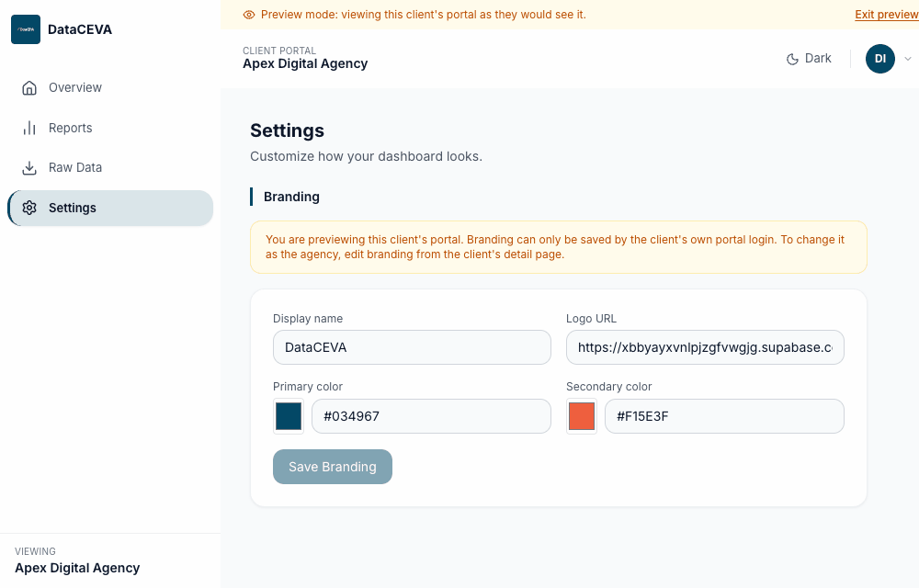Open the Overview page

click(x=110, y=88)
